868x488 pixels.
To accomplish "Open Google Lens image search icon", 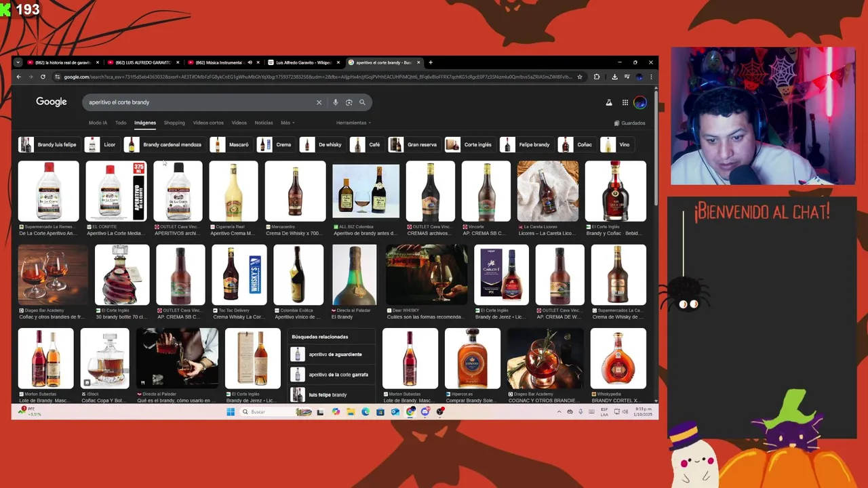I will [x=349, y=102].
